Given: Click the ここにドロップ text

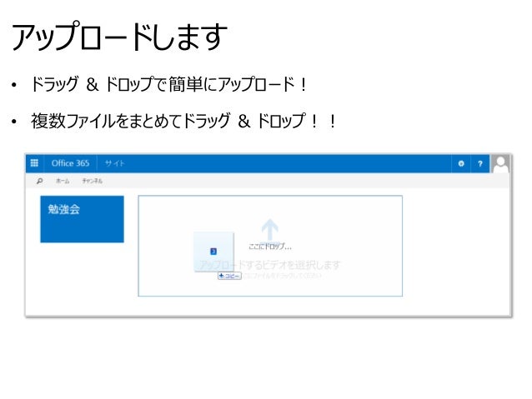Looking at the screenshot, I should (270, 247).
